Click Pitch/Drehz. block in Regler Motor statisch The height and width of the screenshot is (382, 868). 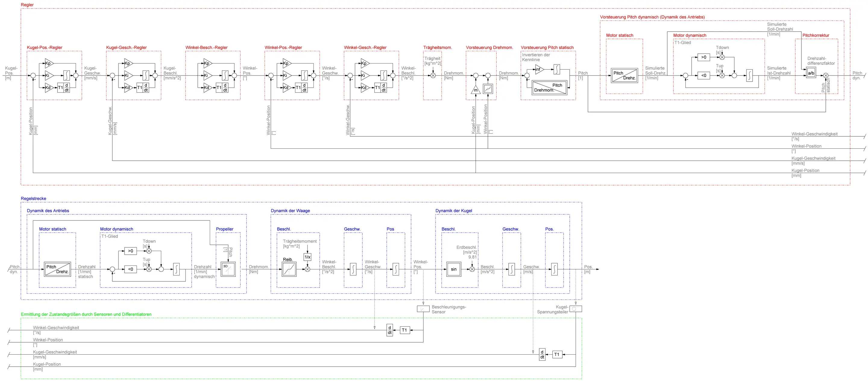point(624,75)
